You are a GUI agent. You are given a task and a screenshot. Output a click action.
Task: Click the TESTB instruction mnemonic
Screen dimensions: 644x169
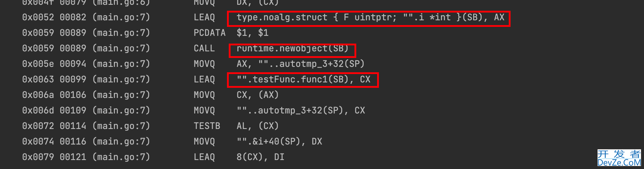tap(207, 126)
